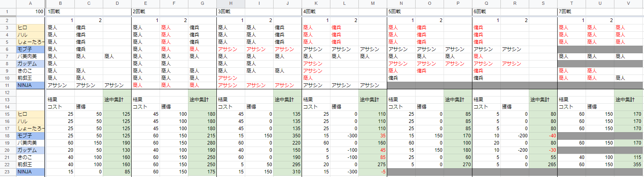
Task: Click the 1回戦 heading cell
Action: pyautogui.click(x=60, y=12)
